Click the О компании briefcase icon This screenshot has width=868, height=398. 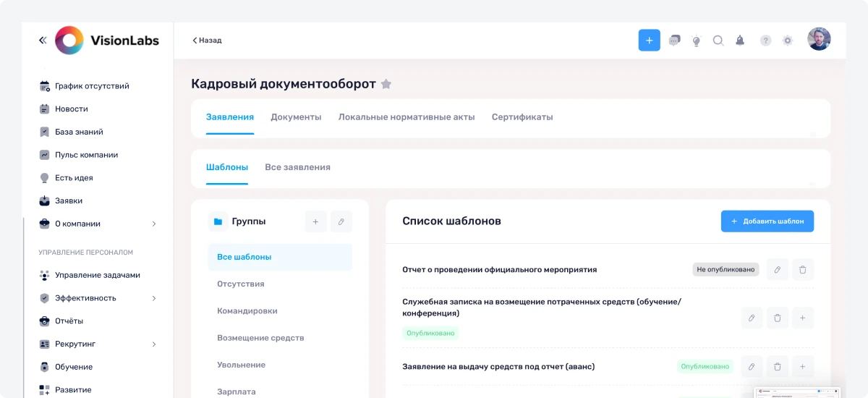[x=44, y=224]
